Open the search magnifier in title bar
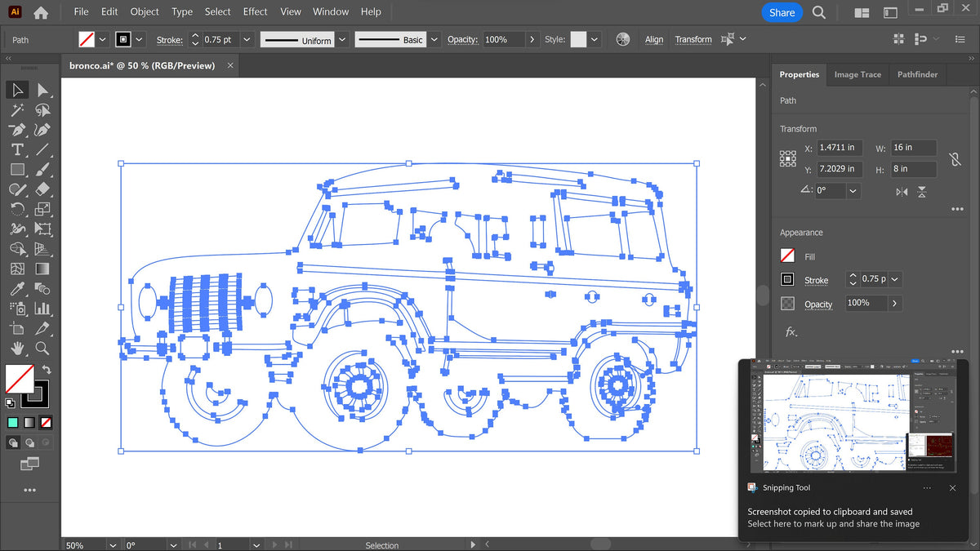The image size is (980, 551). coord(819,12)
